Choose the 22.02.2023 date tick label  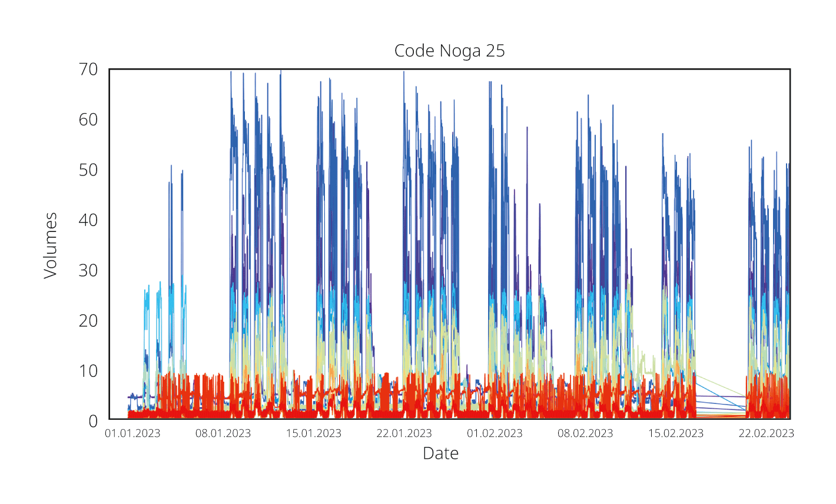click(x=766, y=434)
